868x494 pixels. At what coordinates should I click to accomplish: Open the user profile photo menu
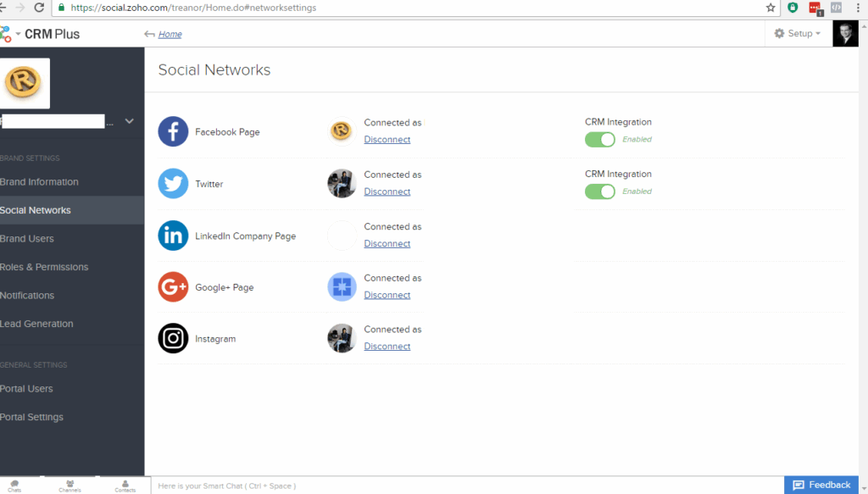click(x=845, y=34)
